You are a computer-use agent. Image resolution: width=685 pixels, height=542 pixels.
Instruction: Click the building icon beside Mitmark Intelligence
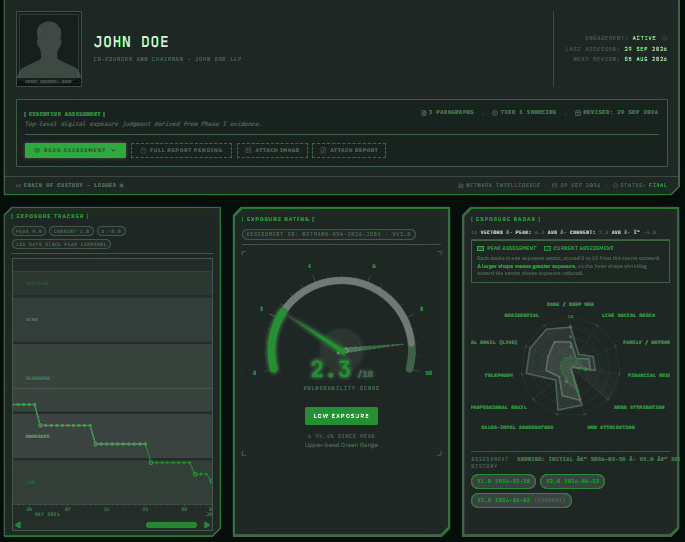[460, 186]
